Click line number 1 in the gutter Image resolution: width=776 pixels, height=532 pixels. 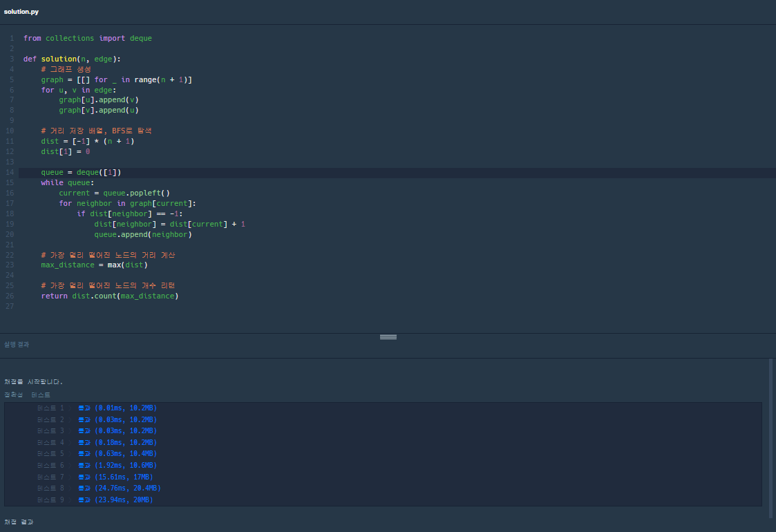[x=12, y=38]
